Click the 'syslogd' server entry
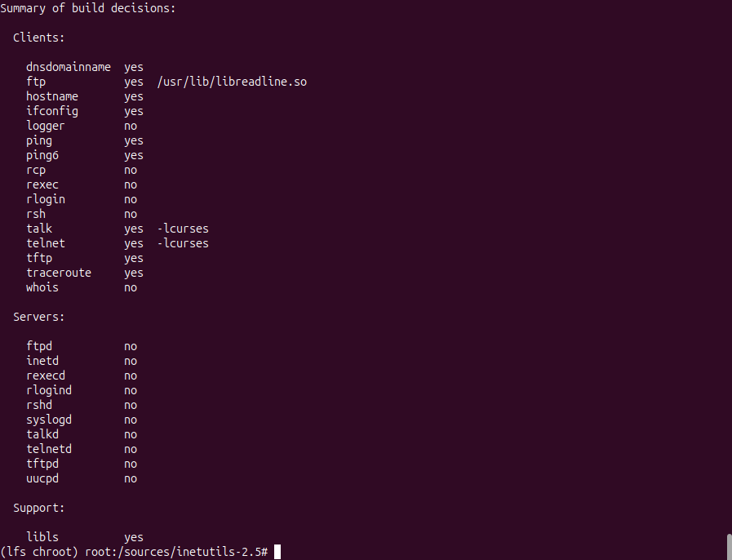Screen dimensions: 732x560 [49, 420]
